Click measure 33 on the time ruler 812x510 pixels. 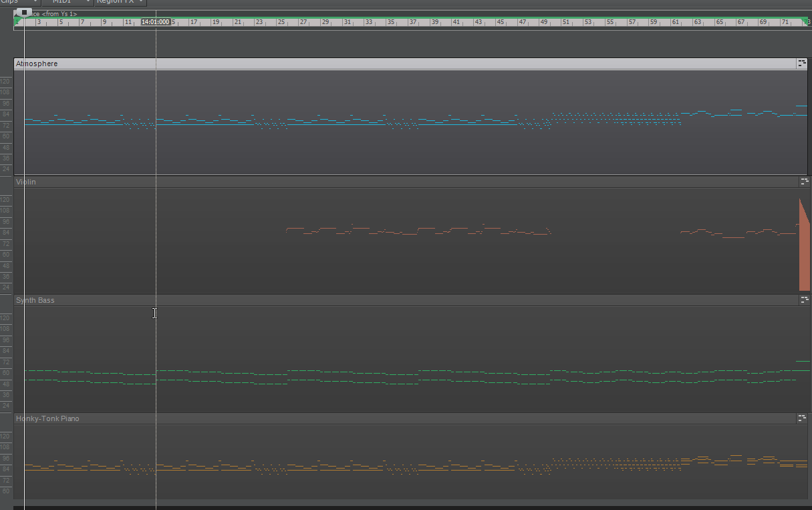click(369, 22)
